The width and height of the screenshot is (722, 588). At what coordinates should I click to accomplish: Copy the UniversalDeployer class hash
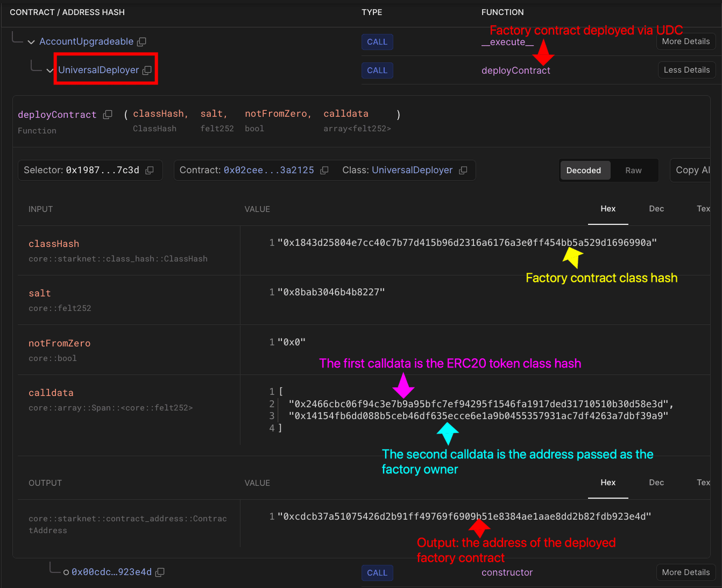click(463, 171)
